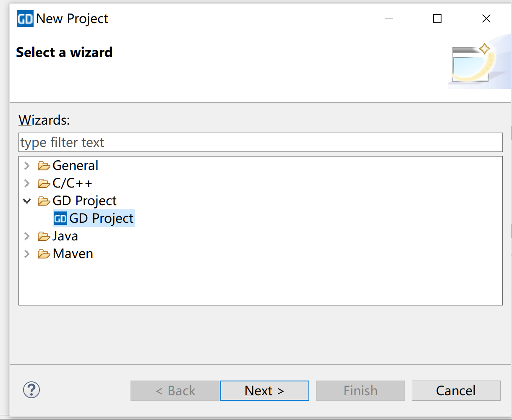This screenshot has width=512, height=420.
Task: Focus the type filter text field
Action: tap(260, 143)
